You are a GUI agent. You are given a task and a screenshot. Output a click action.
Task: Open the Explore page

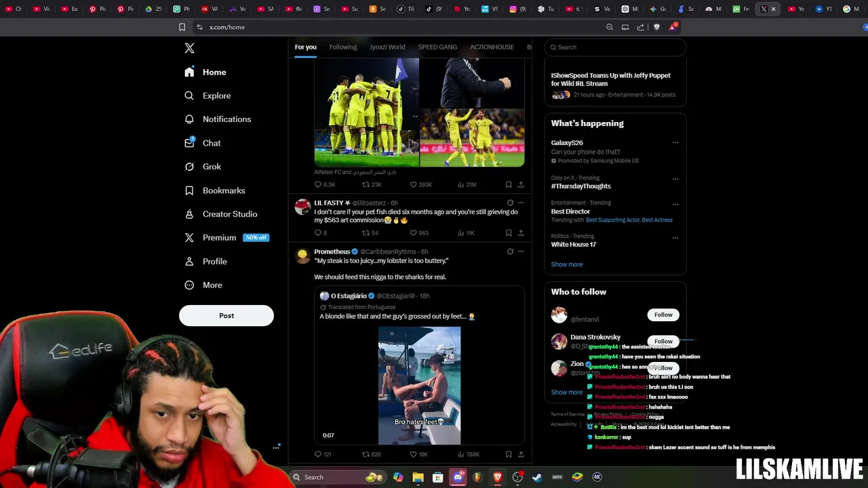pyautogui.click(x=208, y=96)
